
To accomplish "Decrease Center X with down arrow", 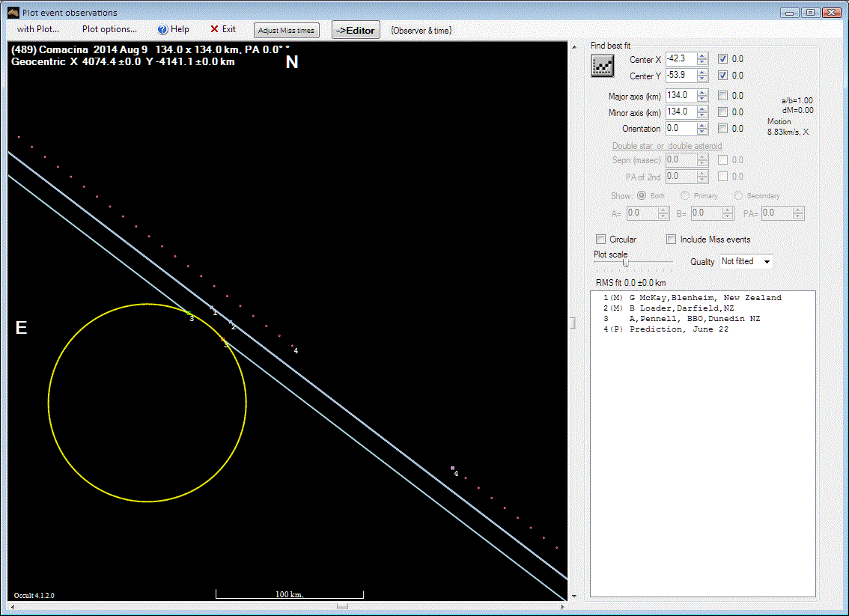I will [702, 62].
